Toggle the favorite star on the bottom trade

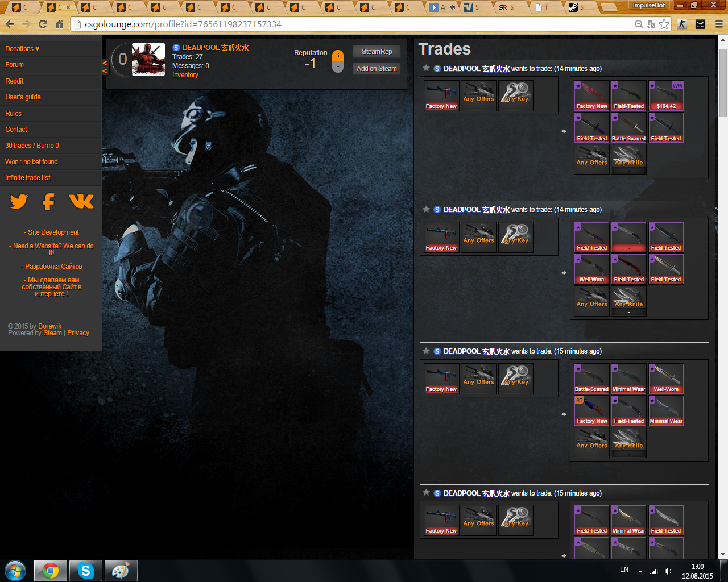pyautogui.click(x=426, y=493)
